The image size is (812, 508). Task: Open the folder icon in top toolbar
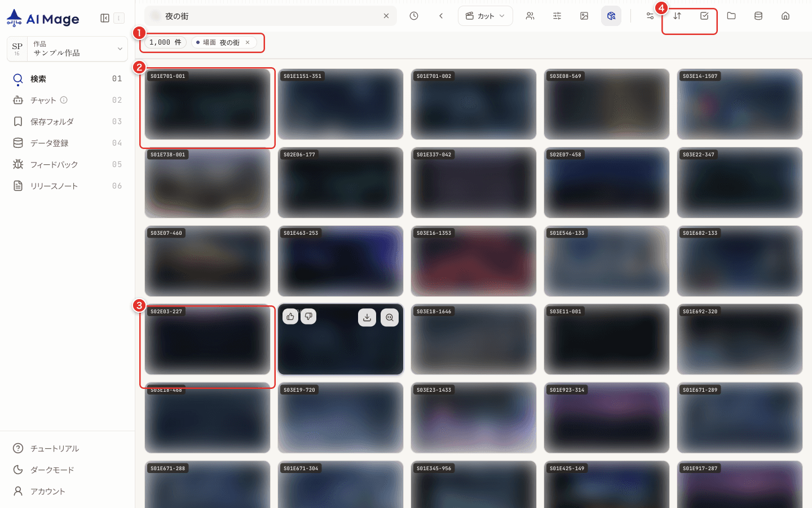tap(731, 16)
